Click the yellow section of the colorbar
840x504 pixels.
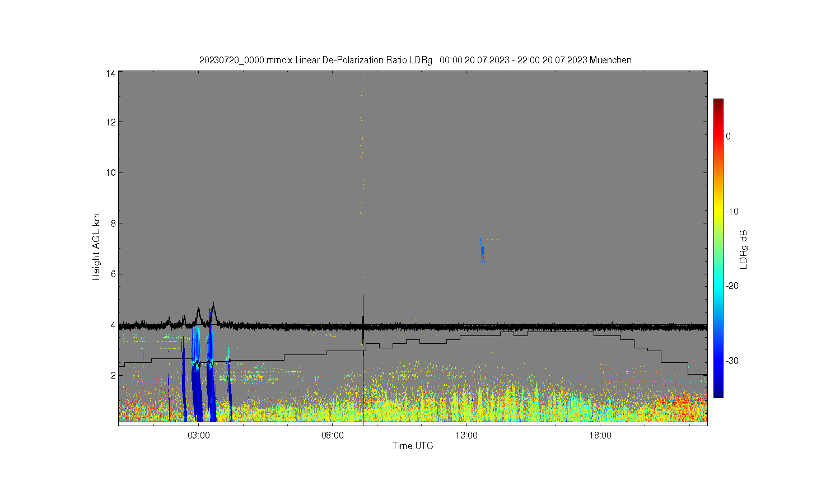(x=718, y=211)
